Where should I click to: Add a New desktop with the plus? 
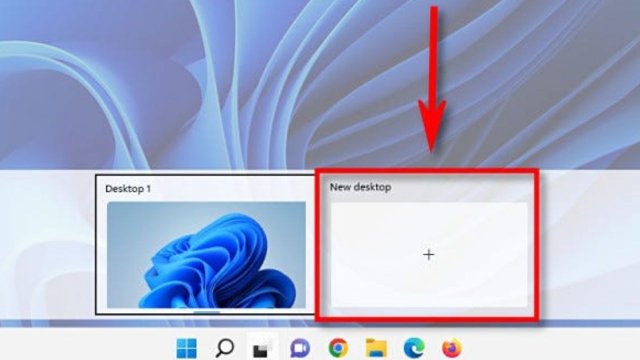click(x=429, y=255)
